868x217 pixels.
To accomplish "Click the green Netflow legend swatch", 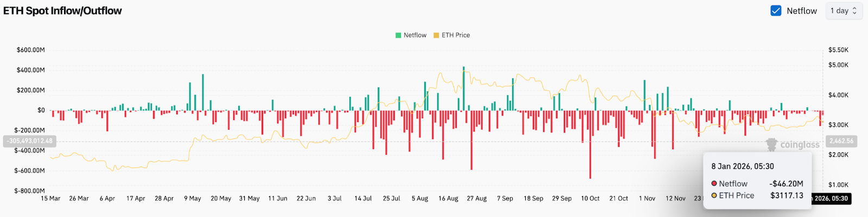I will (x=398, y=35).
